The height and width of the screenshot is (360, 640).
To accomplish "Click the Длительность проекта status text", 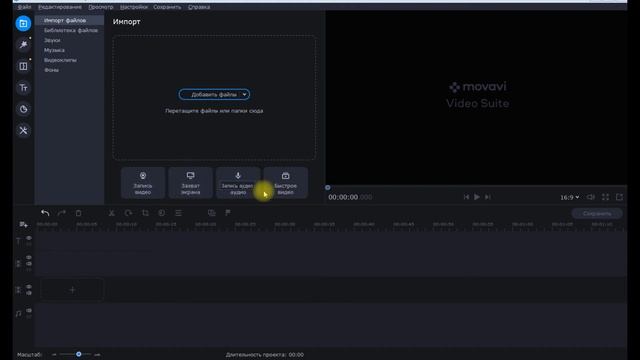I will [x=264, y=355].
